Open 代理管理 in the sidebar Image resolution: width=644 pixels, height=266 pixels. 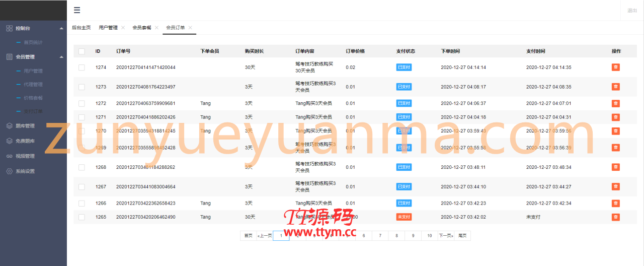(x=33, y=85)
